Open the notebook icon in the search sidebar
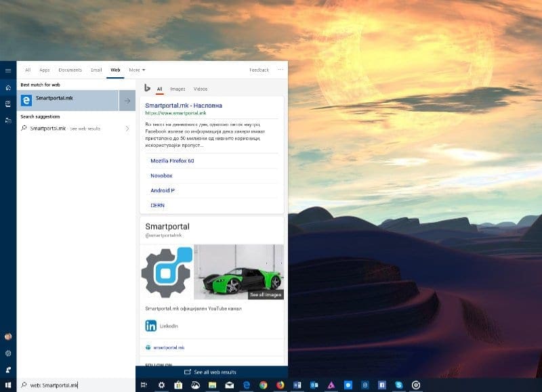 (8, 104)
